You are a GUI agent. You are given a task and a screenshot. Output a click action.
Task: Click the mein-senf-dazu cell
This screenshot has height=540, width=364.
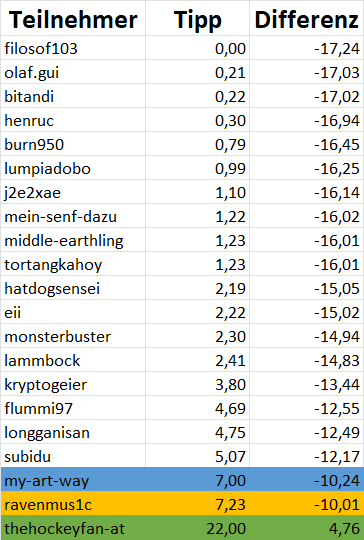click(x=73, y=216)
